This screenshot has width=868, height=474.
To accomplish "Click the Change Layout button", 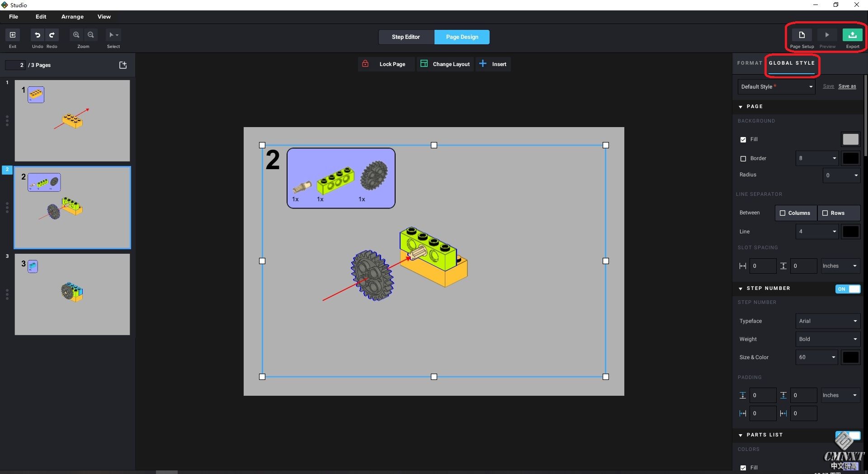I will coord(445,64).
